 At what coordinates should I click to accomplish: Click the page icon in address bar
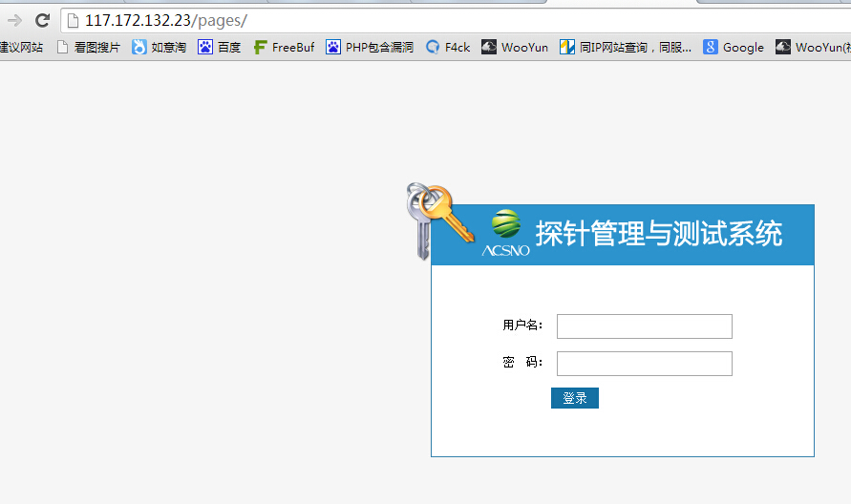click(x=73, y=21)
